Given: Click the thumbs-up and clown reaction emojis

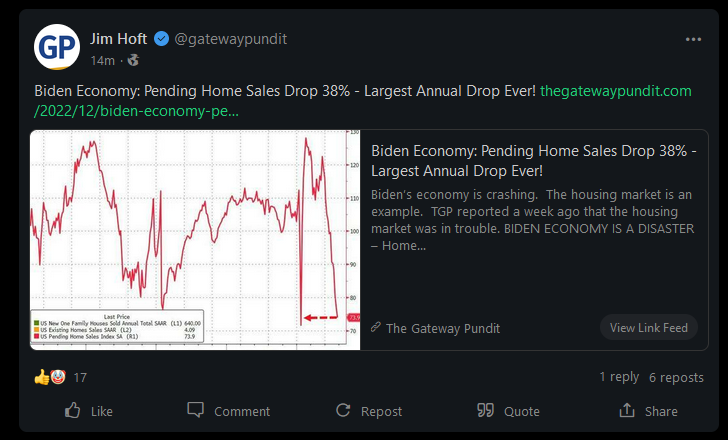Looking at the screenshot, I should tap(50, 377).
